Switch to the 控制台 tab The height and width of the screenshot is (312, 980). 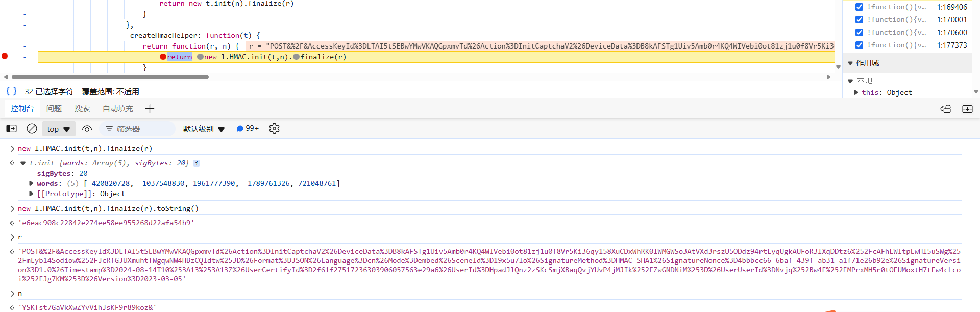22,109
